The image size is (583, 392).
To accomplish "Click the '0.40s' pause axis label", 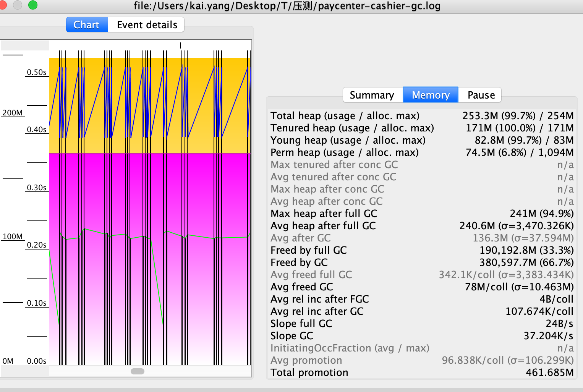I will pyautogui.click(x=37, y=130).
